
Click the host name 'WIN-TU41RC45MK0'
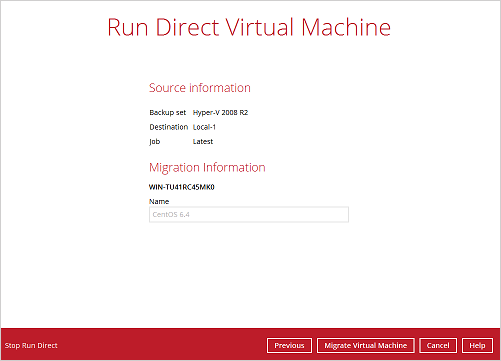tap(181, 187)
